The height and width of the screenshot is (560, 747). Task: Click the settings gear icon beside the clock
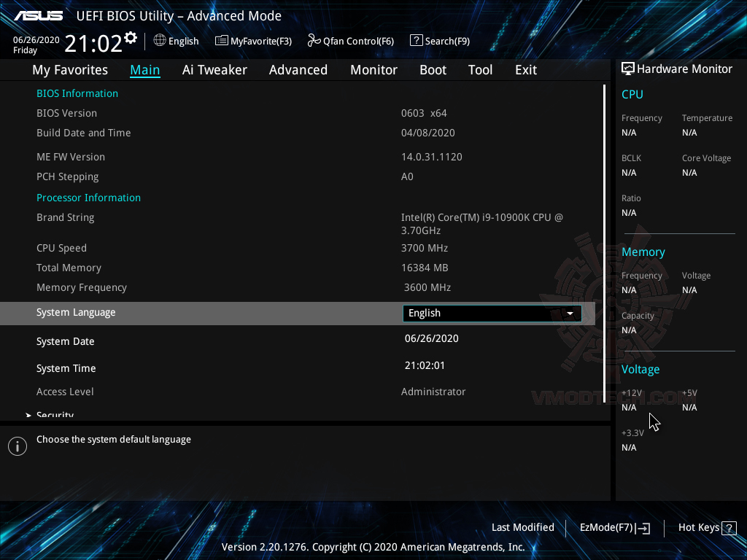[x=131, y=38]
